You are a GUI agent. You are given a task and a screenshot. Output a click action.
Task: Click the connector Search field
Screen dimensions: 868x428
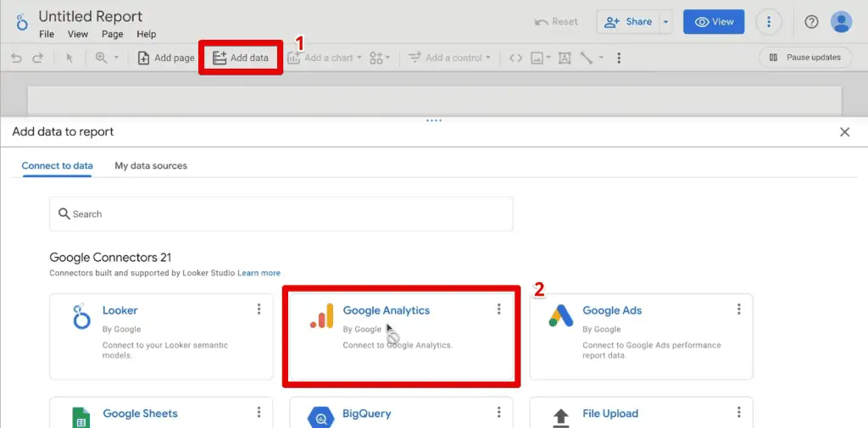[281, 214]
